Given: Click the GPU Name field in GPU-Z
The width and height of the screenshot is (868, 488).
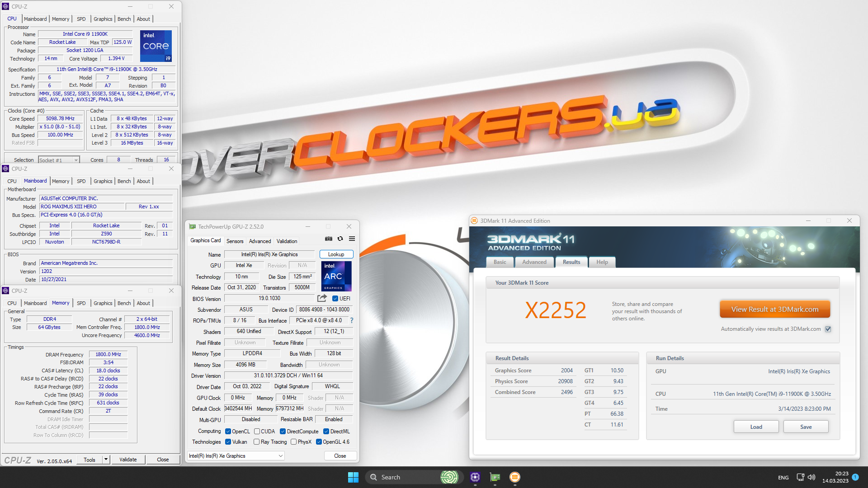Looking at the screenshot, I should (x=269, y=254).
